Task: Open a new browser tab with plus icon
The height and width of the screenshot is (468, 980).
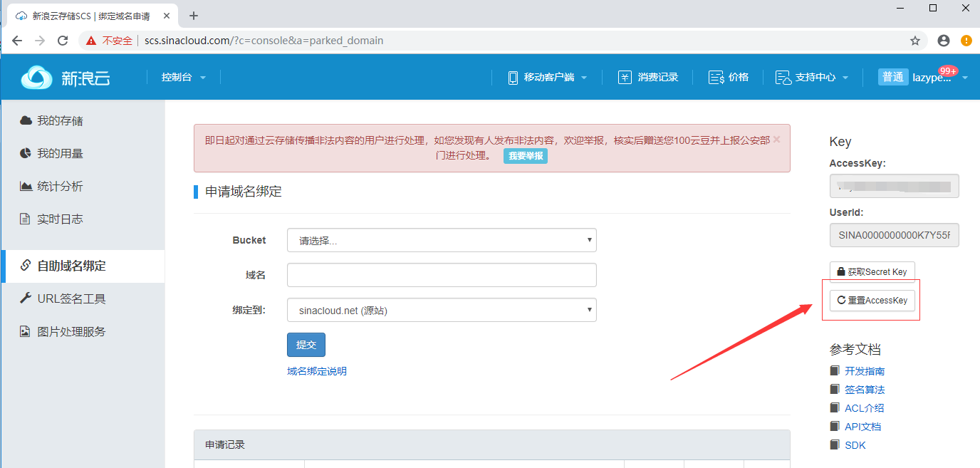Action: pos(193,16)
